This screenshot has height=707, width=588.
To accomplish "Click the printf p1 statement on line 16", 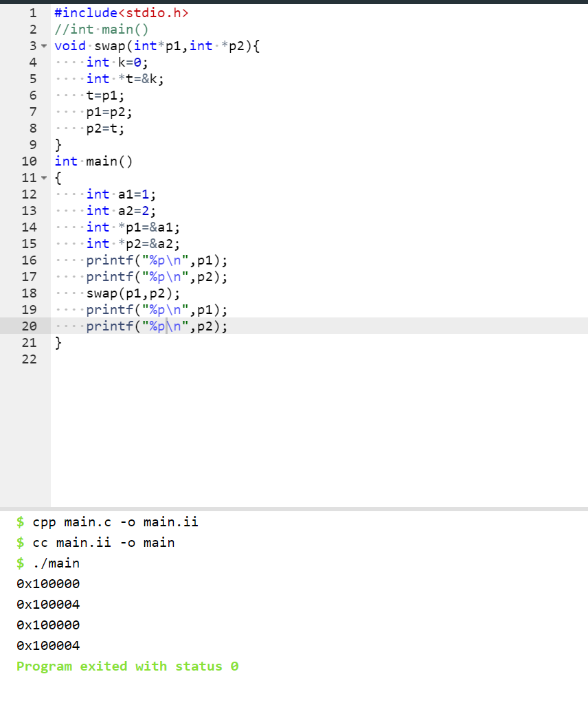I will click(x=157, y=260).
